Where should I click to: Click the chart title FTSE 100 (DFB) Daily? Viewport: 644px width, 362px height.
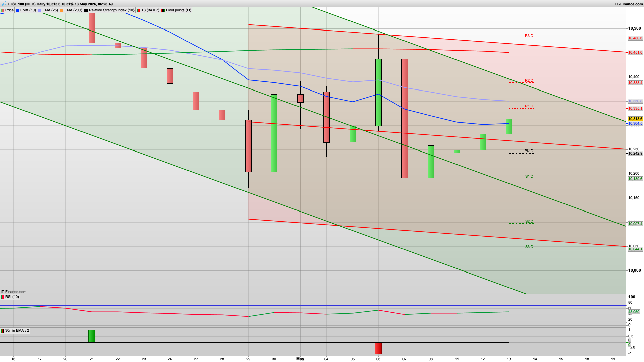pyautogui.click(x=26, y=4)
